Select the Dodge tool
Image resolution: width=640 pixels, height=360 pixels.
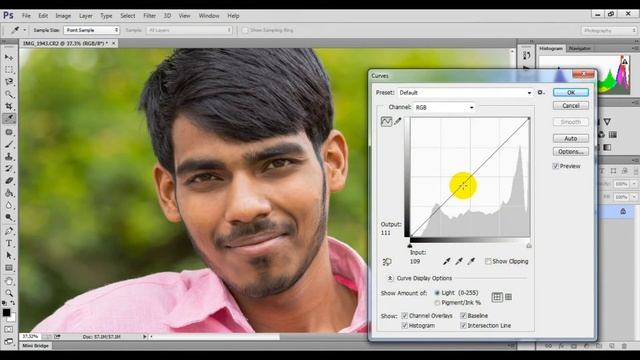9,217
